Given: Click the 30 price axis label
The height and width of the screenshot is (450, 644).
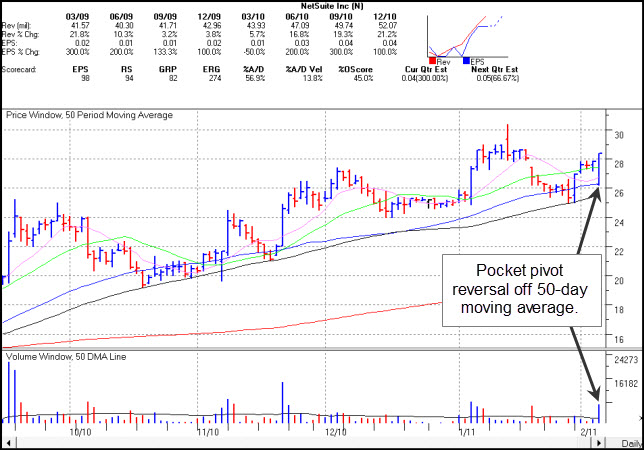Looking at the screenshot, I should point(619,135).
